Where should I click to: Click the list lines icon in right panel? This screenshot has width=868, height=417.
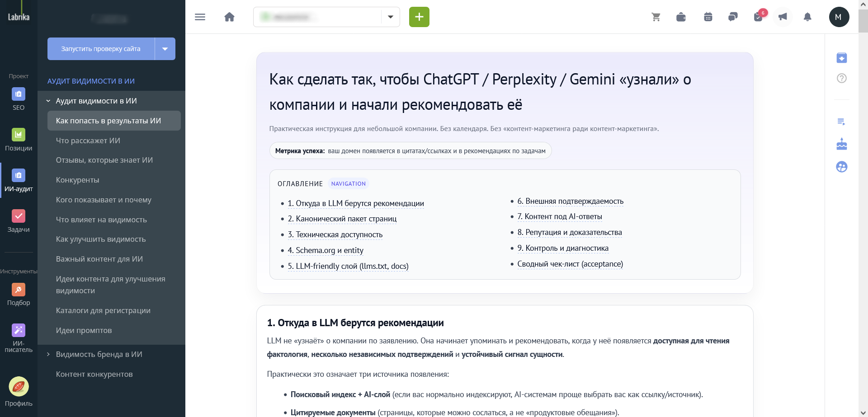click(842, 122)
